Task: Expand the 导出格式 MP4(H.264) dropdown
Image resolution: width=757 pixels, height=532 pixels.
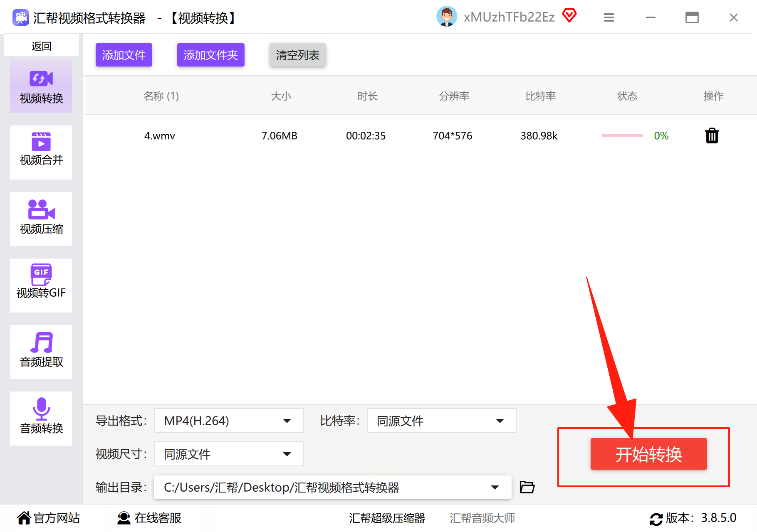Action: point(228,421)
